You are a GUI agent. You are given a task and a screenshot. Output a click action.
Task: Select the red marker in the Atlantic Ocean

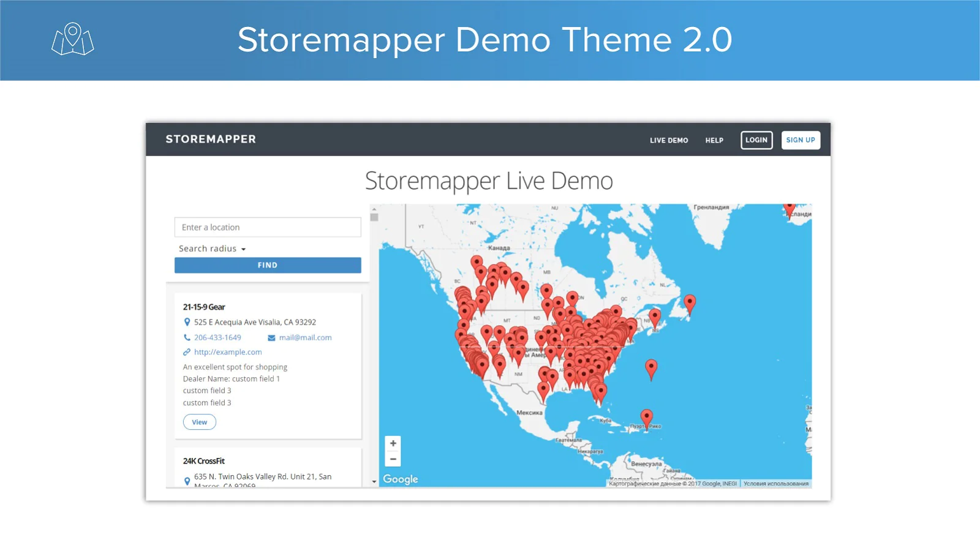pyautogui.click(x=651, y=368)
